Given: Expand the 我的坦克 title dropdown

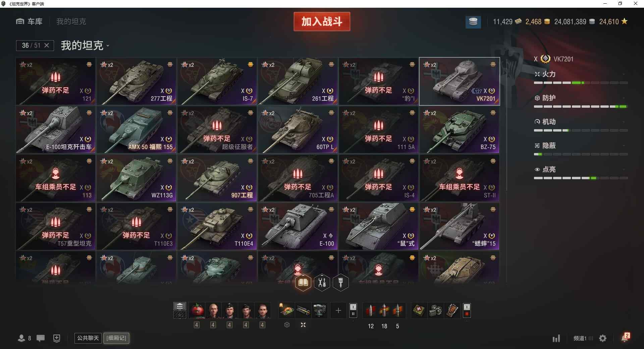Looking at the screenshot, I should click(x=108, y=46).
